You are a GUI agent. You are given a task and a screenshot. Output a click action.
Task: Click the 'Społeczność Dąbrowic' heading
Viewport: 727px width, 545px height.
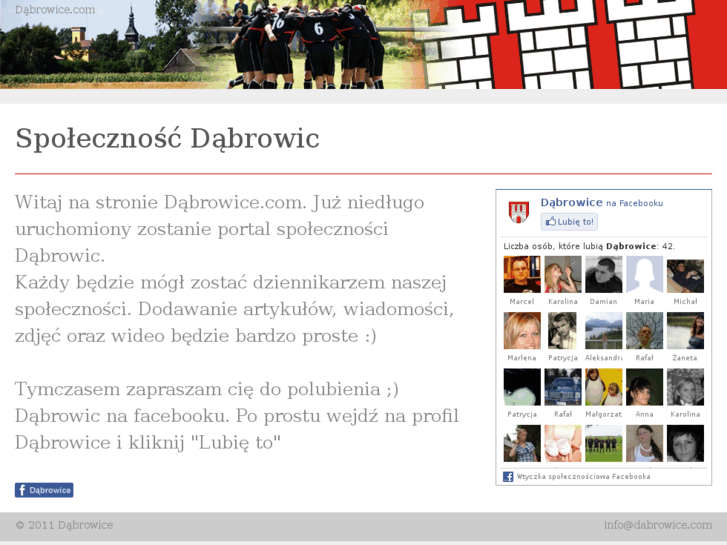click(x=167, y=139)
